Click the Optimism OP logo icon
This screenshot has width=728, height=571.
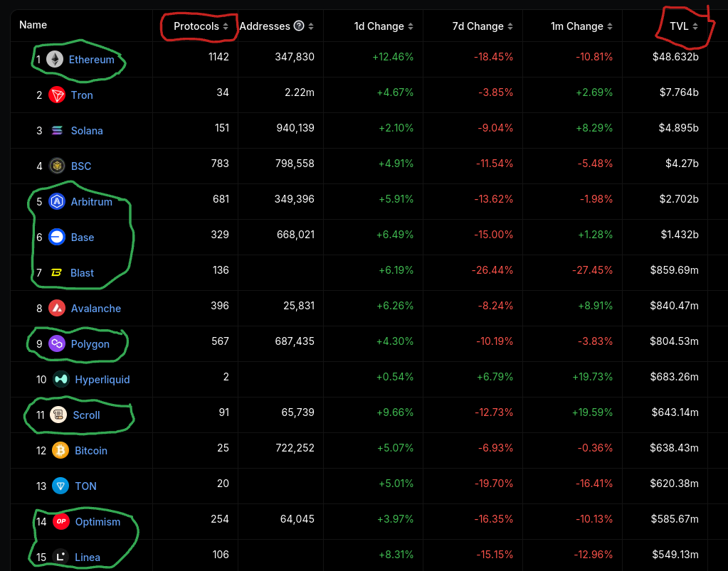pyautogui.click(x=60, y=522)
